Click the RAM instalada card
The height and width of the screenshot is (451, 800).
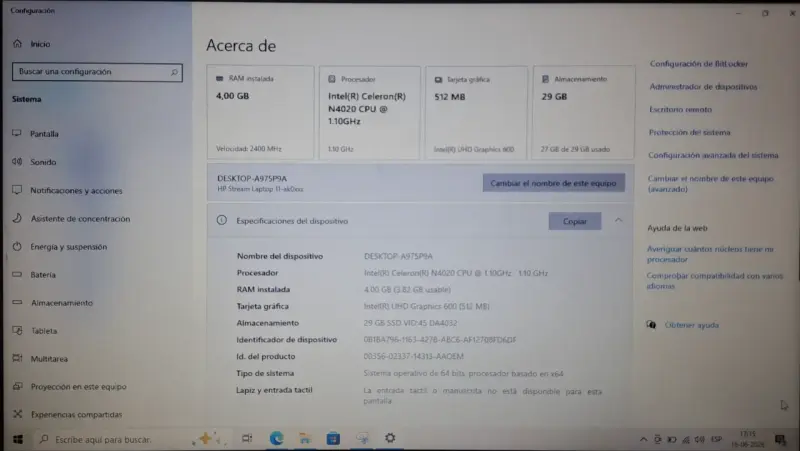tap(260, 112)
